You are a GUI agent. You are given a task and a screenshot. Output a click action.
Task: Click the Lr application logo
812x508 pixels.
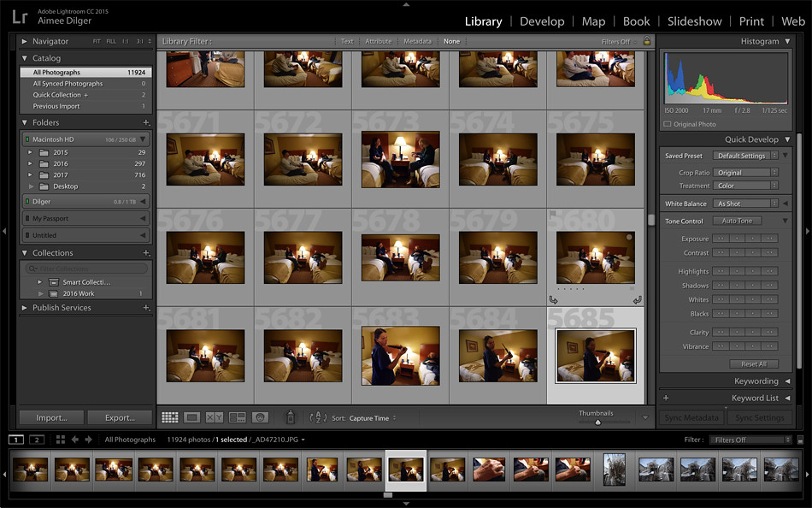(20, 16)
